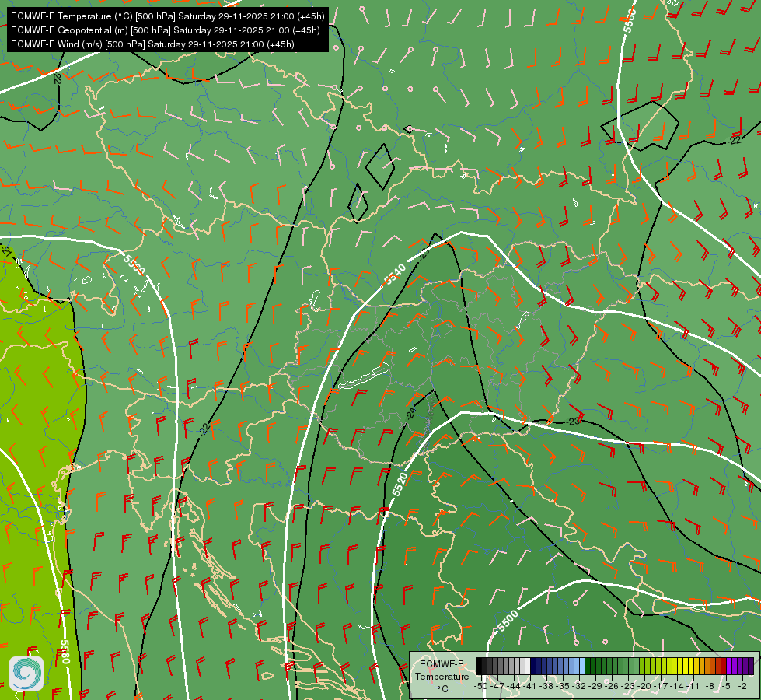Click the -47 label on the legend scale
Screen dimensions: 761x700
tap(497, 686)
